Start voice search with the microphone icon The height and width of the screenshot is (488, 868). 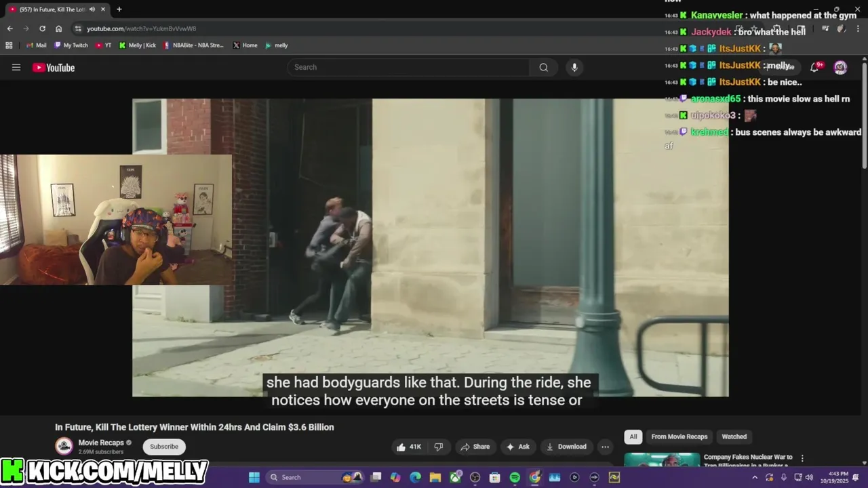point(574,67)
